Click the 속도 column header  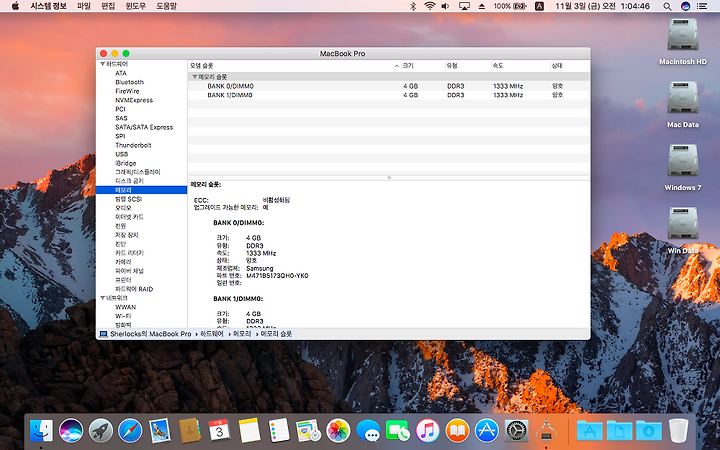[x=520, y=66]
